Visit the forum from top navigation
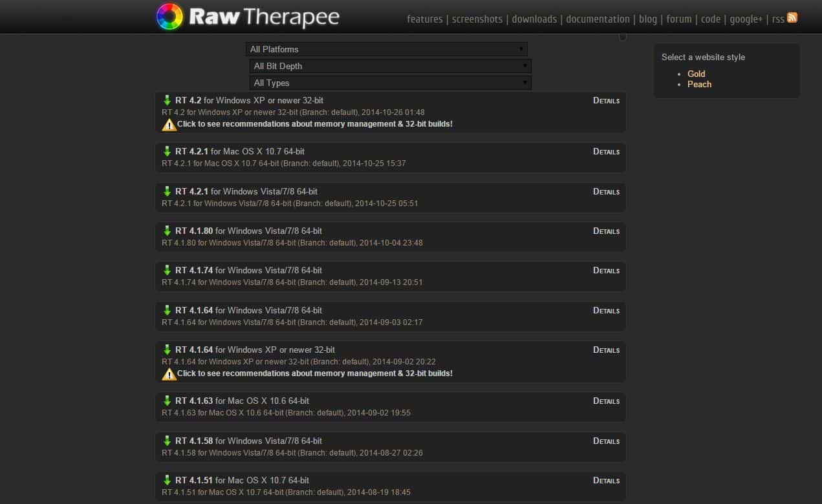822x504 pixels. click(x=678, y=19)
